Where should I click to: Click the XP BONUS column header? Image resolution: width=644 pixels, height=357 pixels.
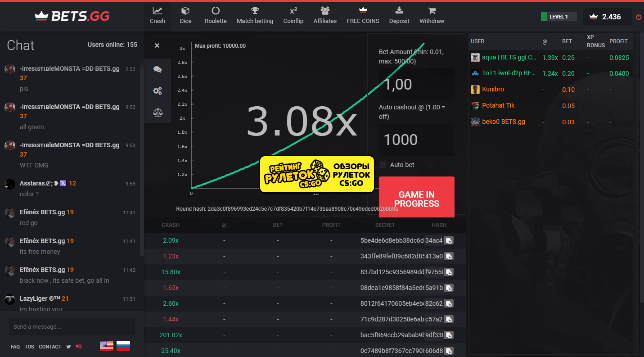(x=596, y=41)
